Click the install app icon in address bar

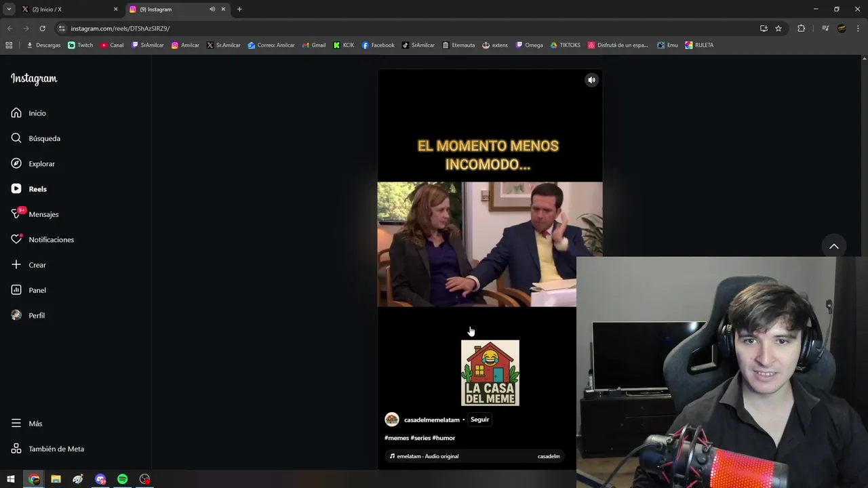(x=764, y=28)
